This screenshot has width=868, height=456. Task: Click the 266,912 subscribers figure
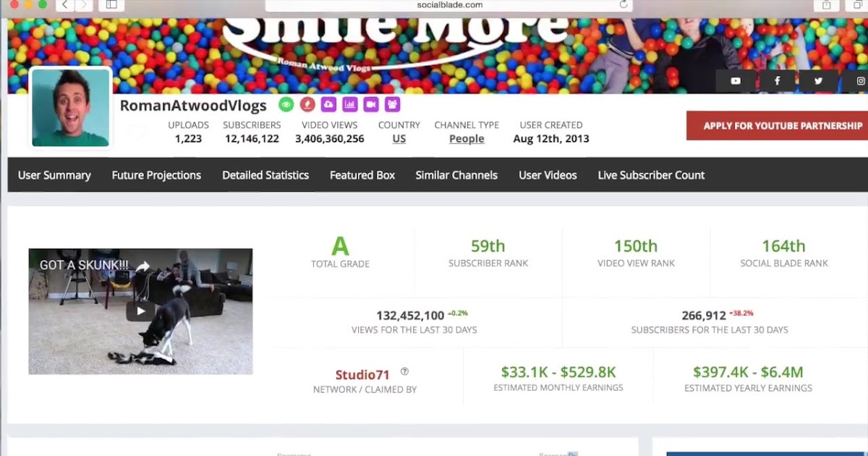click(704, 316)
